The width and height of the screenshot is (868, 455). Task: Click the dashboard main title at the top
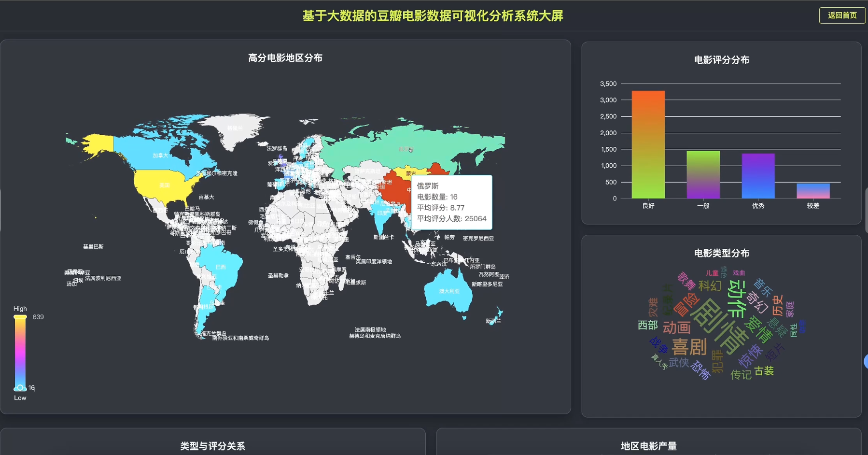[433, 16]
